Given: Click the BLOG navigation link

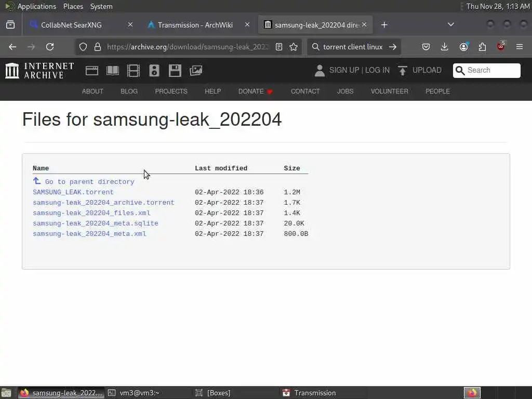Looking at the screenshot, I should [129, 91].
